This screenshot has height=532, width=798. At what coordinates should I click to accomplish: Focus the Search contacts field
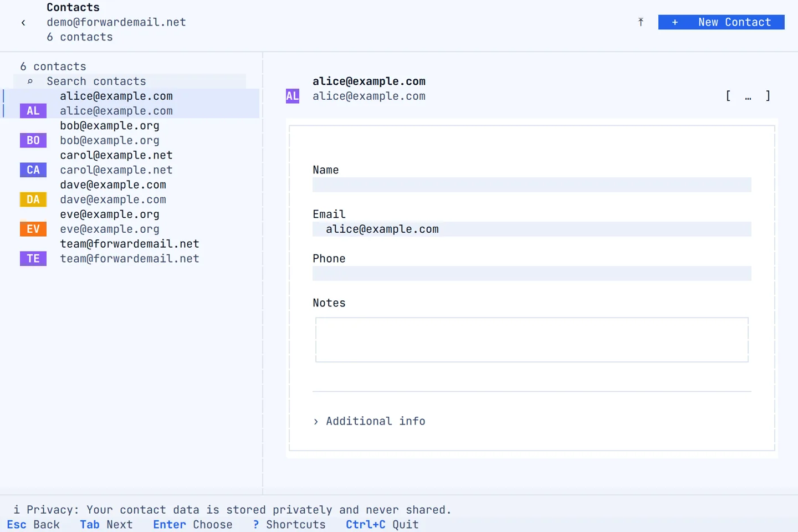click(x=130, y=81)
